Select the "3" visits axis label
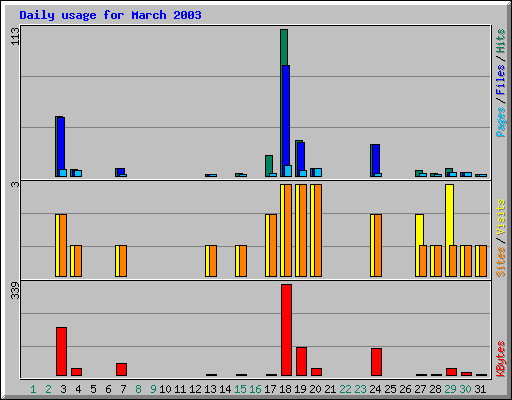 15,184
